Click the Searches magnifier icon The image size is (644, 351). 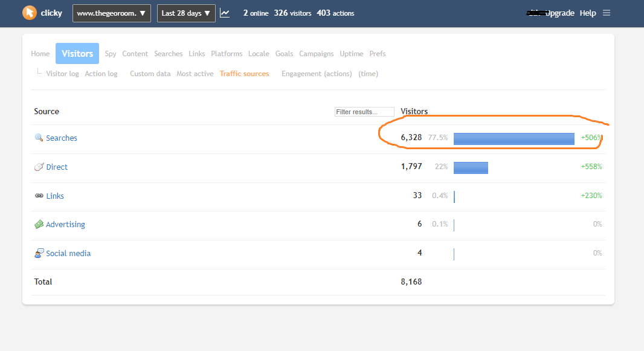click(39, 138)
